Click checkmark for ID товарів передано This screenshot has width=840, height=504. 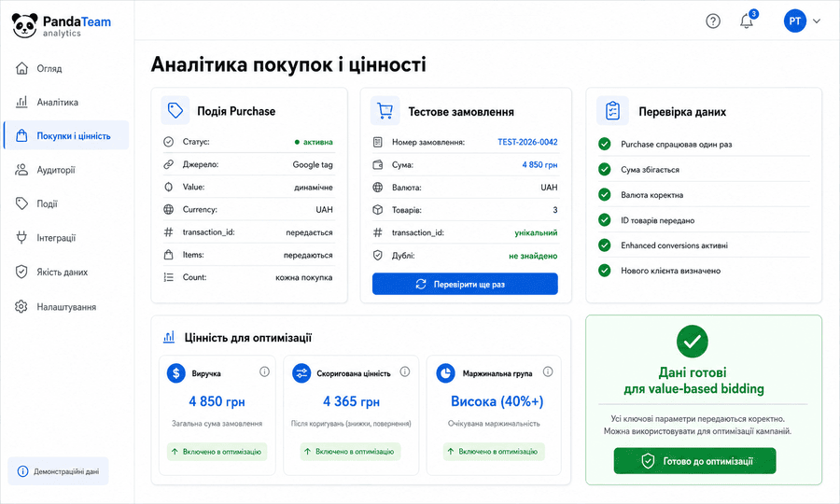(x=604, y=220)
